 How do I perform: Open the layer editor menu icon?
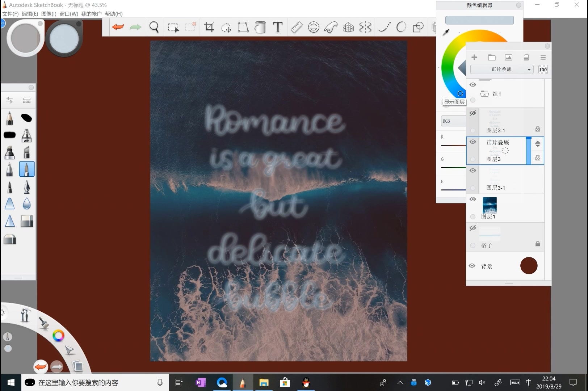543,57
